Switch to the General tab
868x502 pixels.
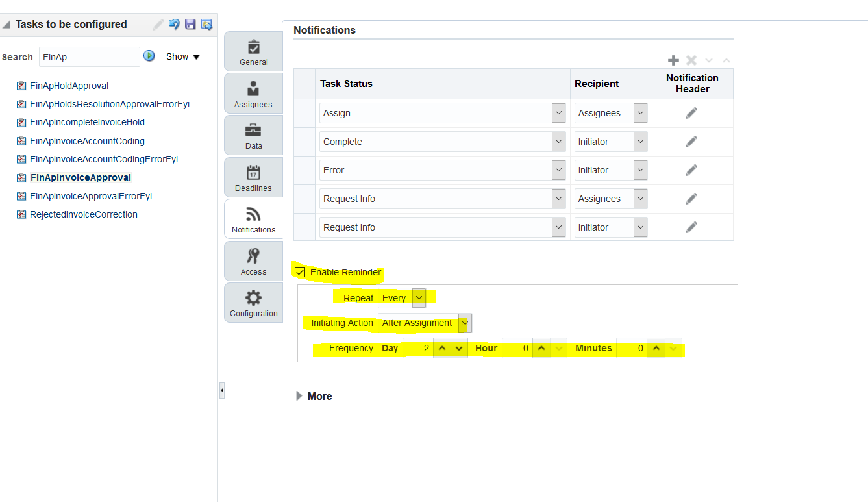point(253,51)
